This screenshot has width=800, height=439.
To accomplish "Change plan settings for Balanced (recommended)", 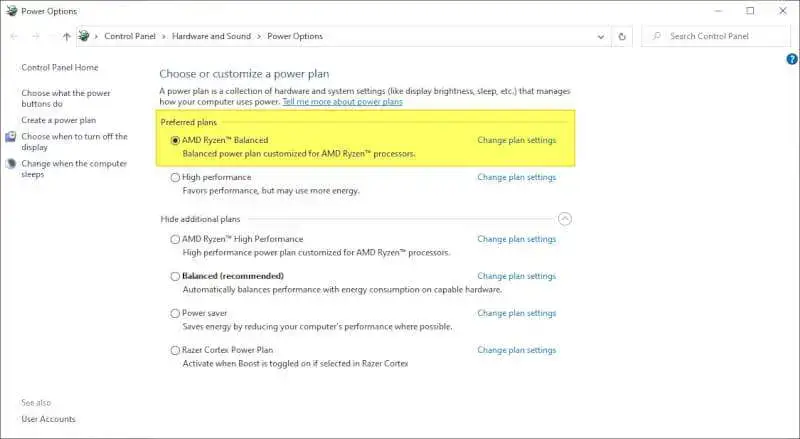I will click(x=516, y=276).
